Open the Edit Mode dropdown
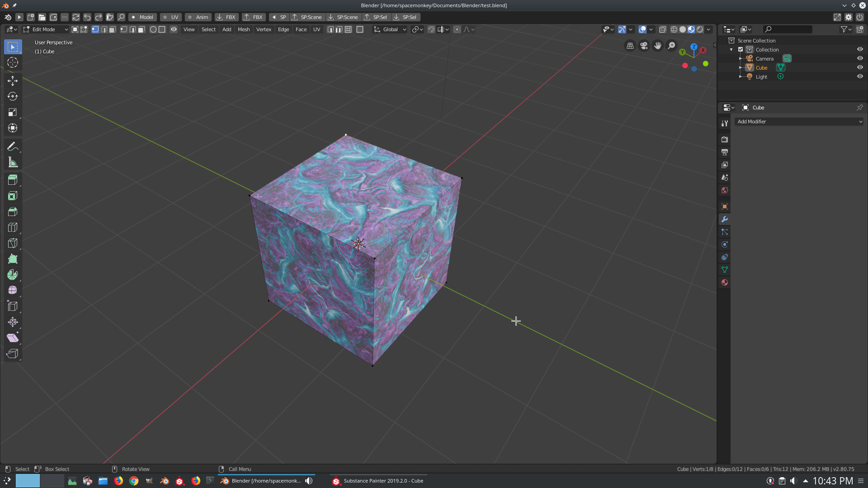 point(45,29)
